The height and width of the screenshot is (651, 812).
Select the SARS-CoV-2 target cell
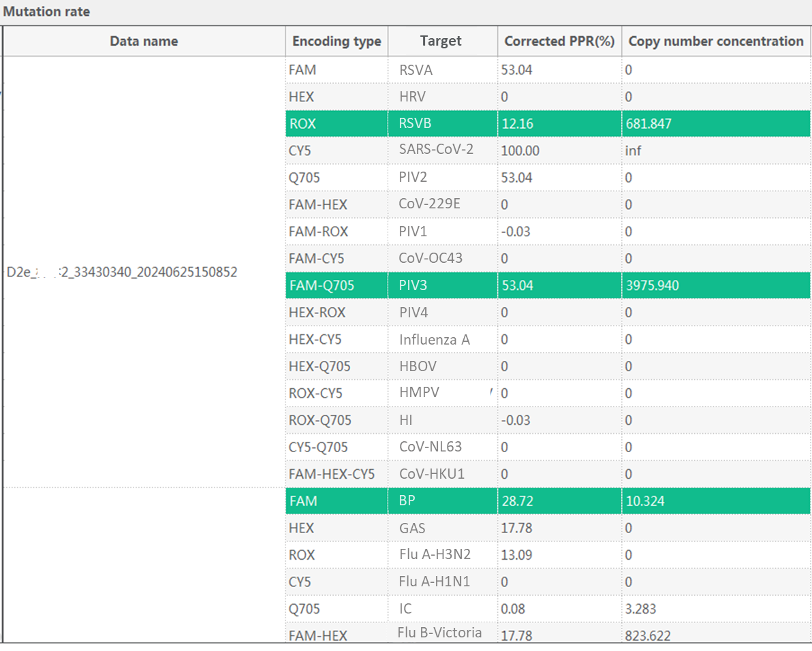[436, 149]
